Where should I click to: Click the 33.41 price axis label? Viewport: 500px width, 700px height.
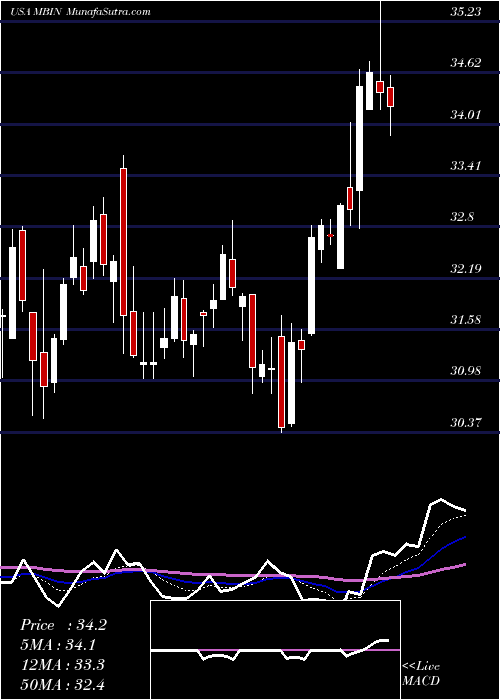(x=466, y=166)
